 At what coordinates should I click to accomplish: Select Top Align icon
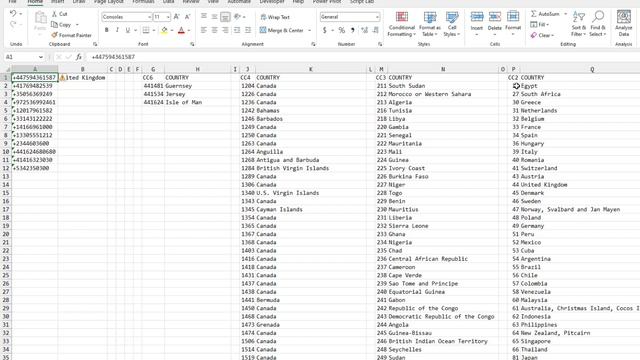click(204, 17)
